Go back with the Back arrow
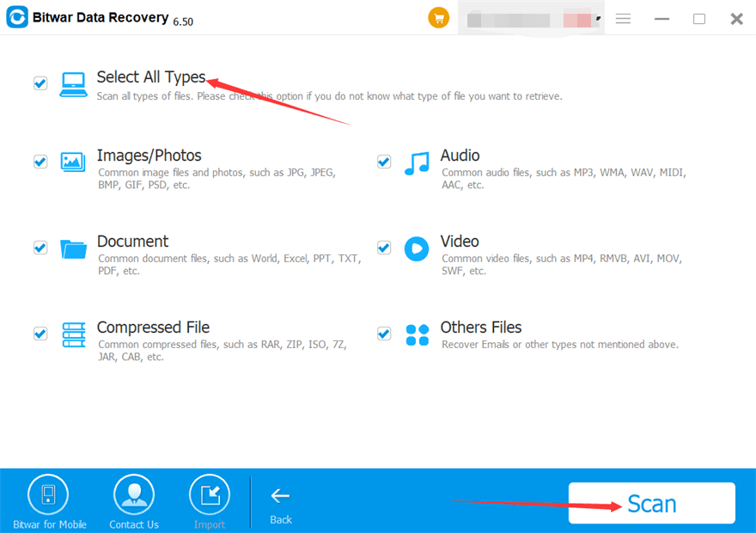This screenshot has height=533, width=756. [x=280, y=496]
